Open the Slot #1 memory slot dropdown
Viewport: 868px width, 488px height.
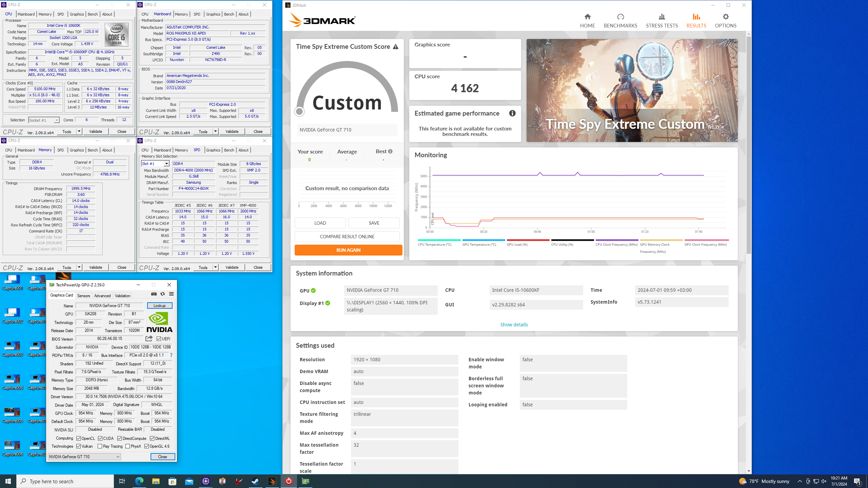point(155,164)
